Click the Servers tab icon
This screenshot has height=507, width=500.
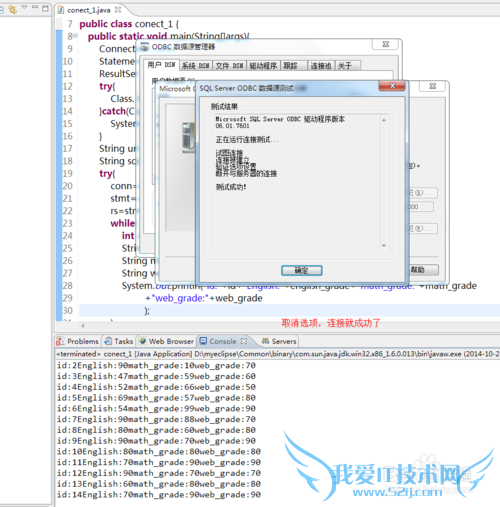(265, 341)
